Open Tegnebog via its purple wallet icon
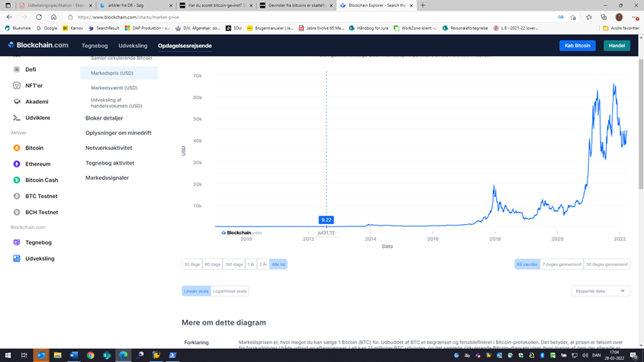The width and height of the screenshot is (644, 362). 17,242
